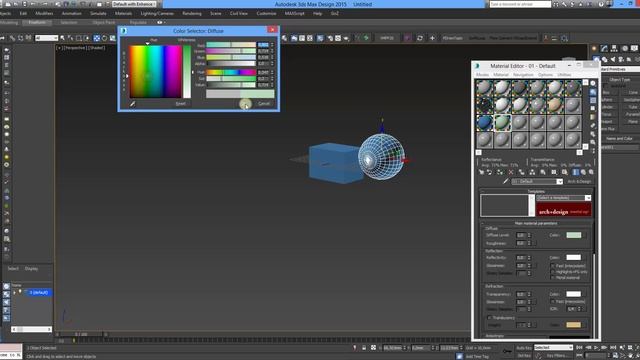Viewport: 640px width, 360px height.
Task: Toggle Auto Key button
Action: (x=524, y=348)
